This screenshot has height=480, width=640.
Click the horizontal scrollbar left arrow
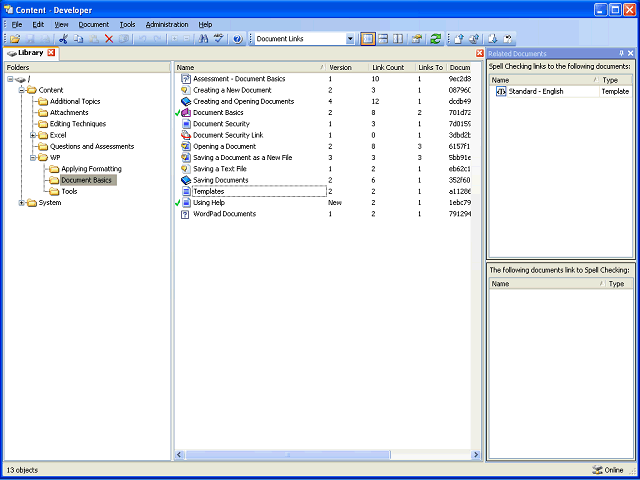[179, 455]
